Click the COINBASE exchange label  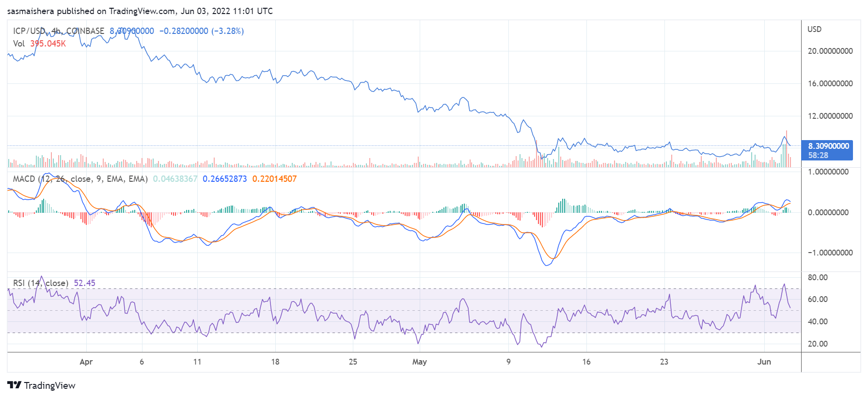pos(85,31)
